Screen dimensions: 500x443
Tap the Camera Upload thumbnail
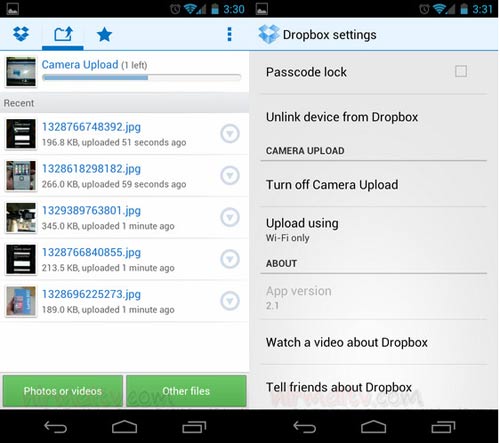[21, 71]
